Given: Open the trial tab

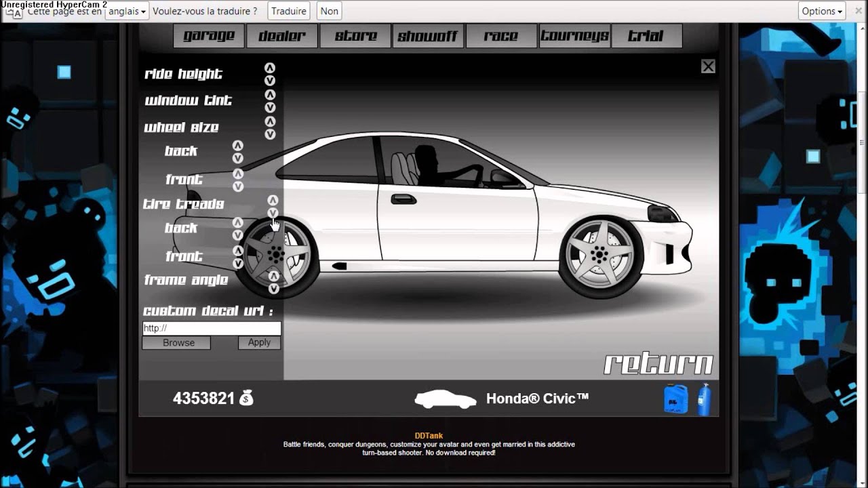Looking at the screenshot, I should 646,36.
